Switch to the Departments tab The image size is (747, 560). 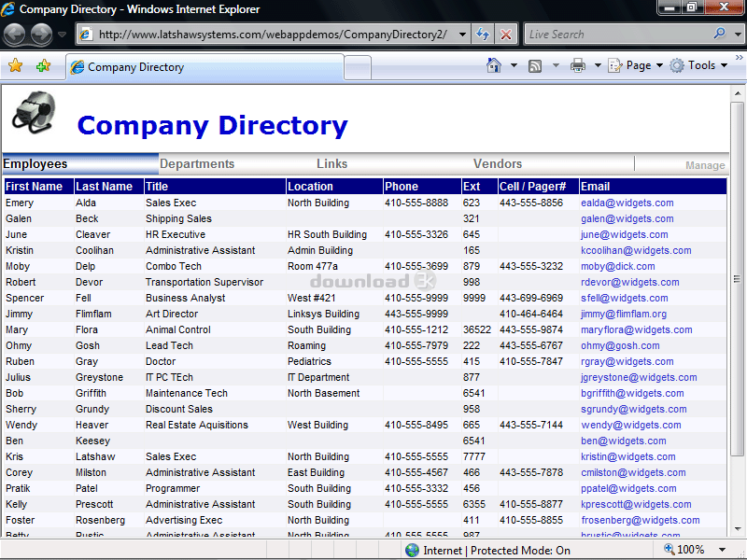pos(197,164)
